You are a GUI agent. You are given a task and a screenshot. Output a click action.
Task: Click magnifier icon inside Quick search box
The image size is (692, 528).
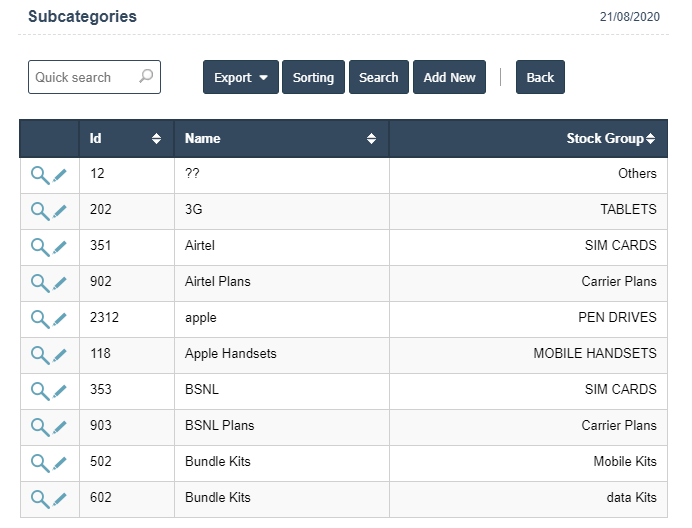click(146, 77)
